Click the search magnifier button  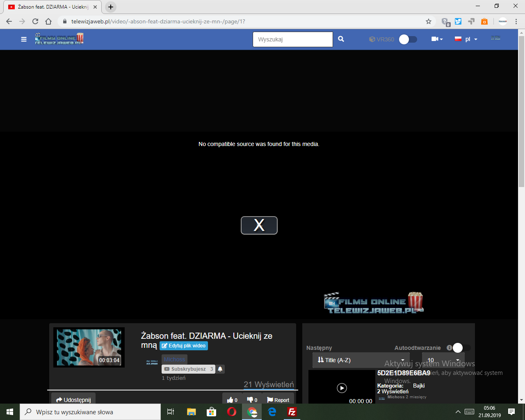coord(341,39)
